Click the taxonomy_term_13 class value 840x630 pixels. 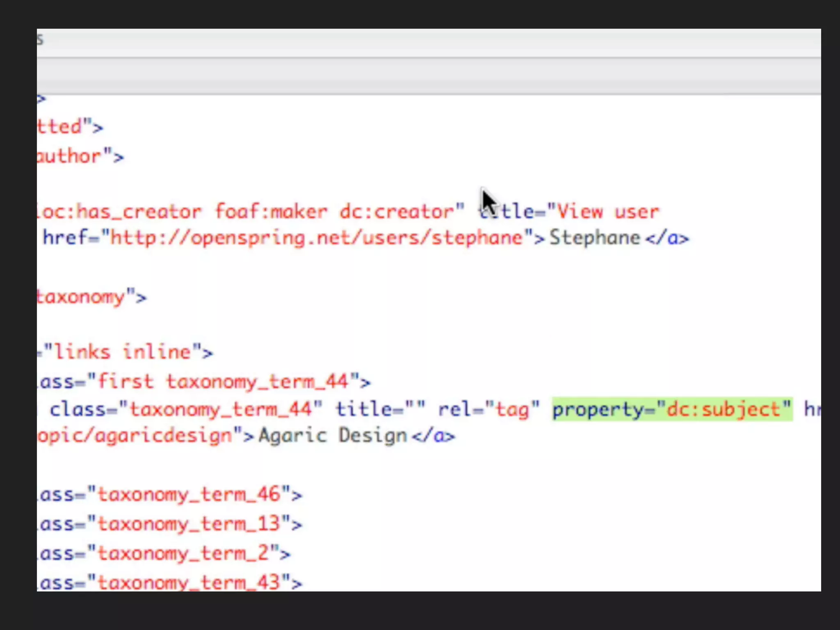[x=189, y=524]
